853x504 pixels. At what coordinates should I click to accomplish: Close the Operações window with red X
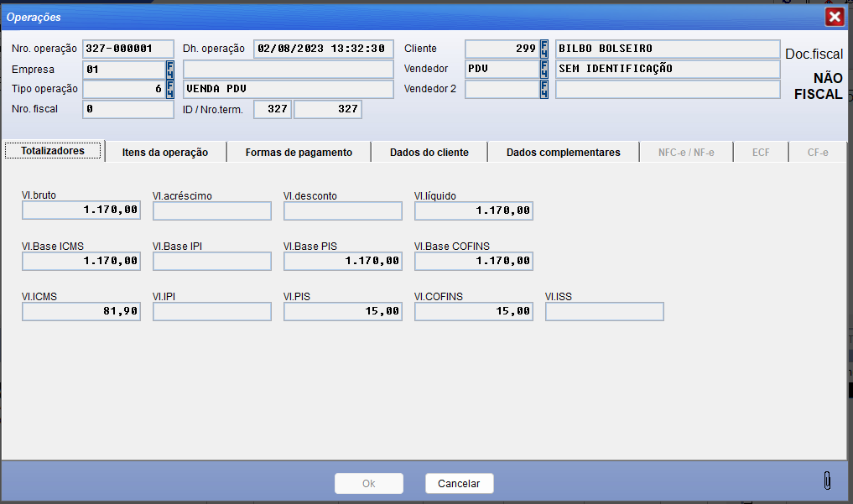point(834,17)
